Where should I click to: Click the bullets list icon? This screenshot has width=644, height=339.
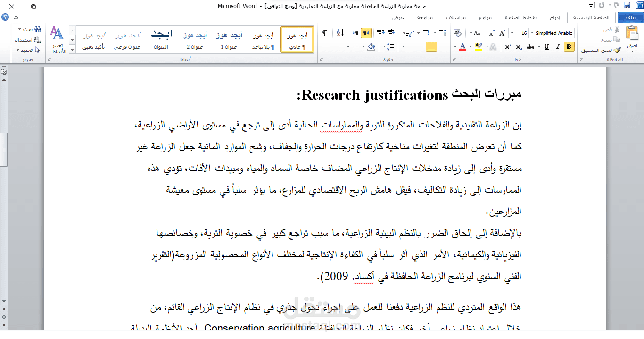(x=442, y=33)
